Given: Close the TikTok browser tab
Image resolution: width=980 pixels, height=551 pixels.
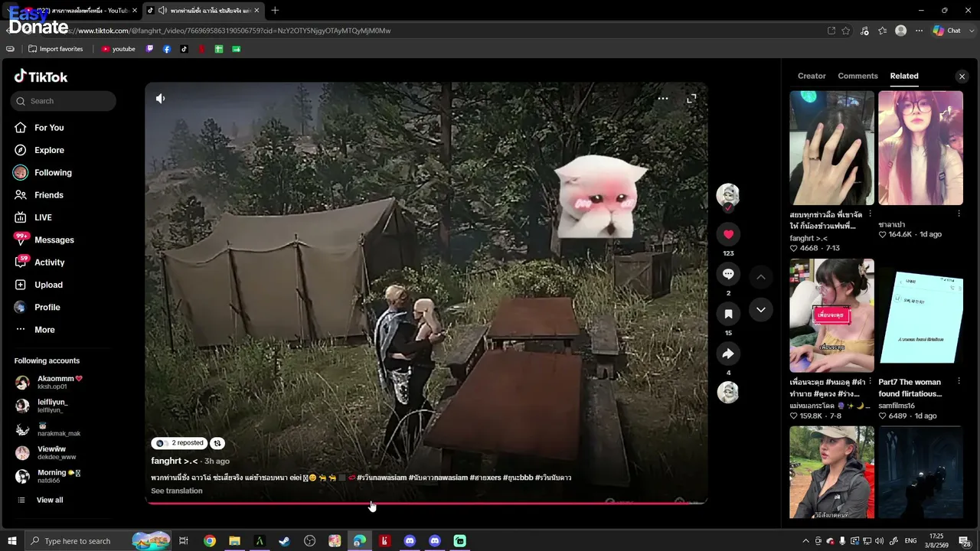Looking at the screenshot, I should [x=257, y=11].
